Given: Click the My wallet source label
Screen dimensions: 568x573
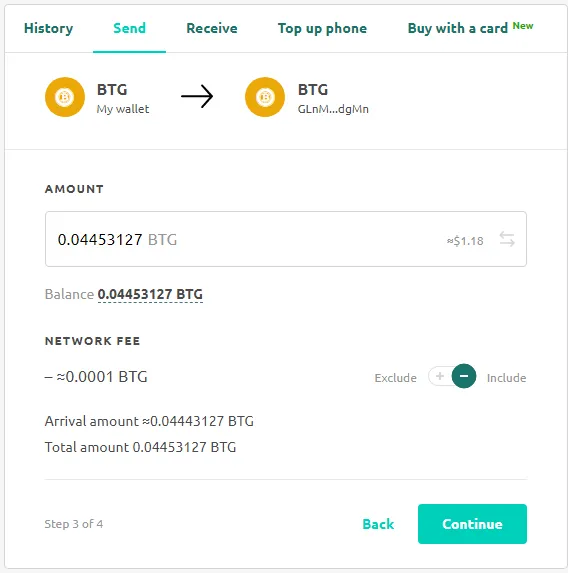Looking at the screenshot, I should 123,109.
